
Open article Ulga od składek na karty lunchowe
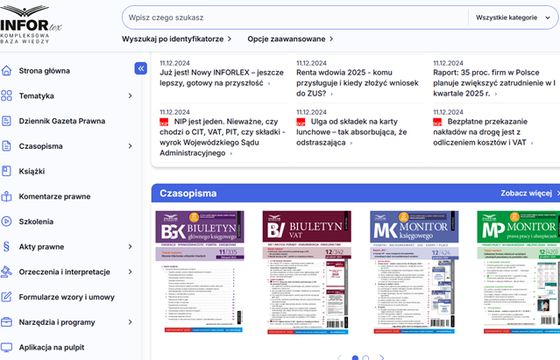tap(351, 132)
